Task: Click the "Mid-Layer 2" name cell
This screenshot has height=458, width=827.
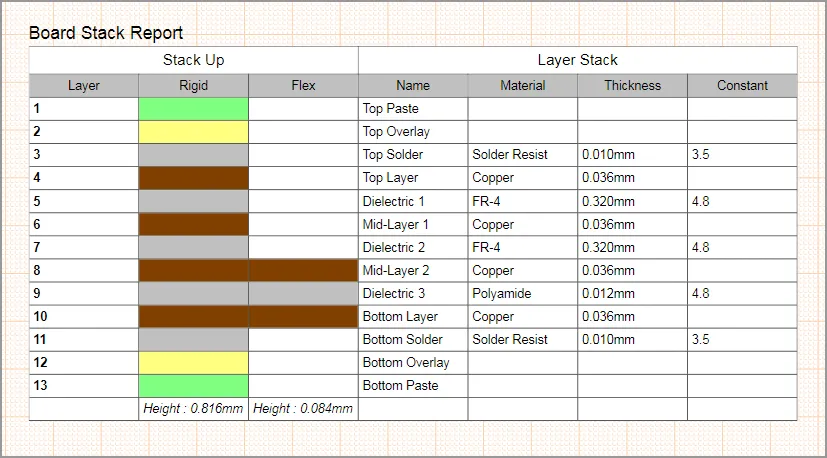Action: click(x=413, y=271)
